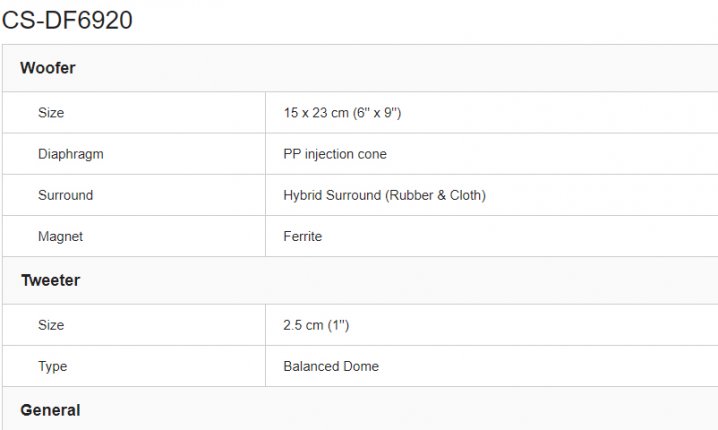Select the tweeter Size label
The width and height of the screenshot is (718, 430).
pos(51,325)
